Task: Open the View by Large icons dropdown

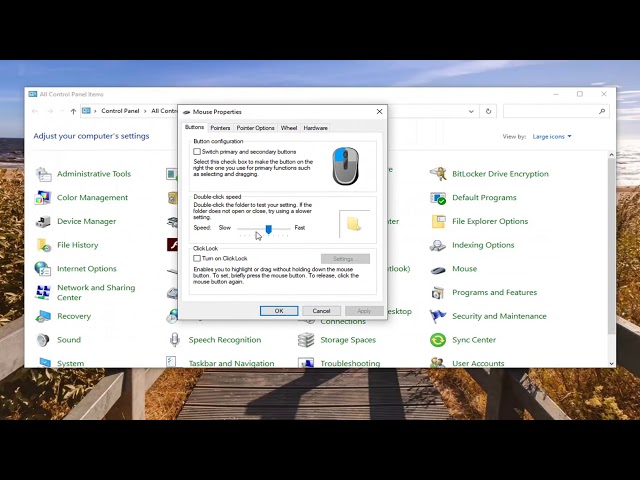Action: pos(552,137)
